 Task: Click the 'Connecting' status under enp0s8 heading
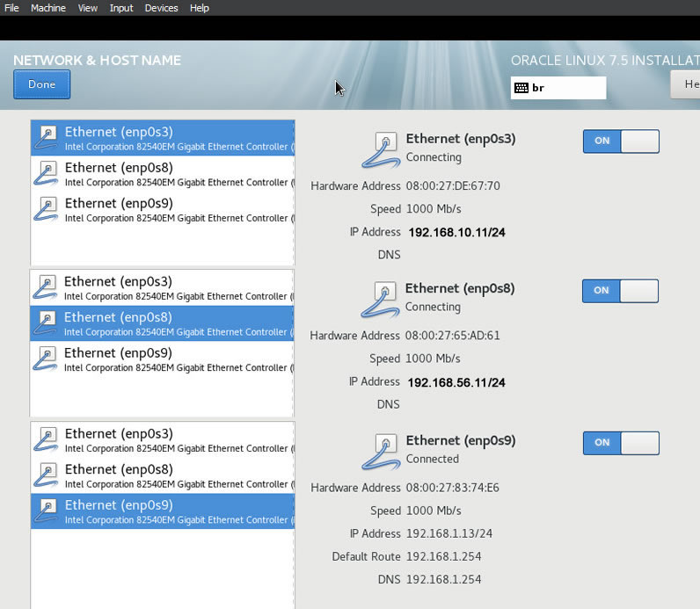pyautogui.click(x=433, y=308)
